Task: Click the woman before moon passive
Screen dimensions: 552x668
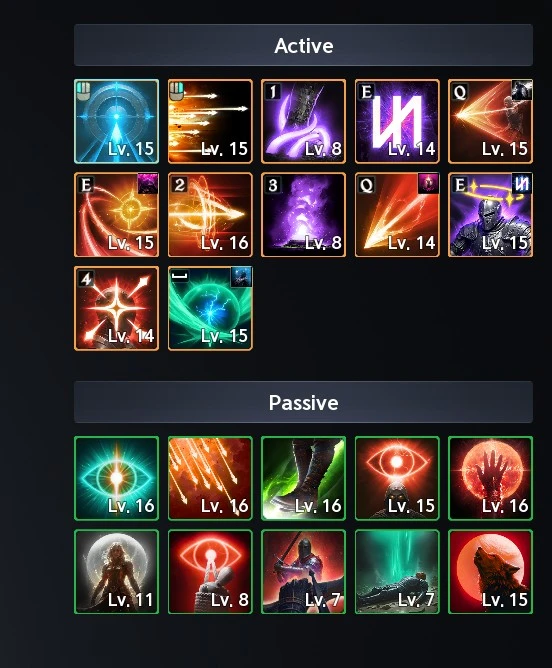Action: pyautogui.click(x=116, y=572)
